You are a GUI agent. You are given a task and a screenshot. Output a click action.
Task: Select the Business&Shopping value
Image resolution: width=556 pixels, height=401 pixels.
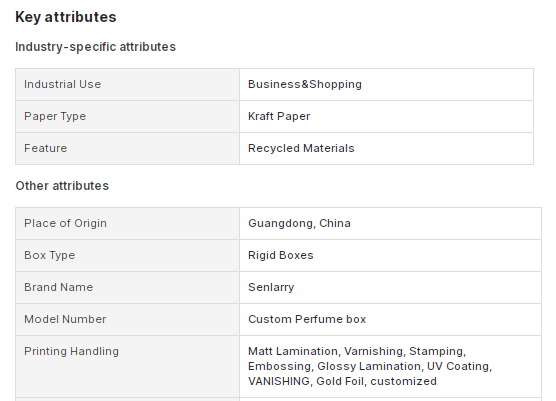click(x=305, y=84)
